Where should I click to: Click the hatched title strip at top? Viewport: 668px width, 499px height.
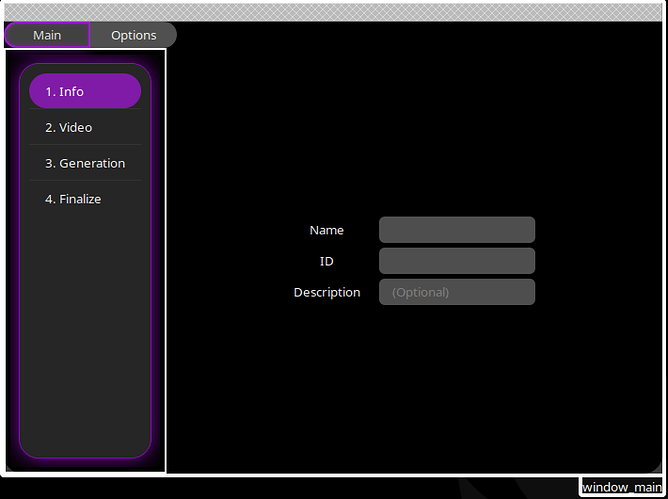pyautogui.click(x=332, y=12)
